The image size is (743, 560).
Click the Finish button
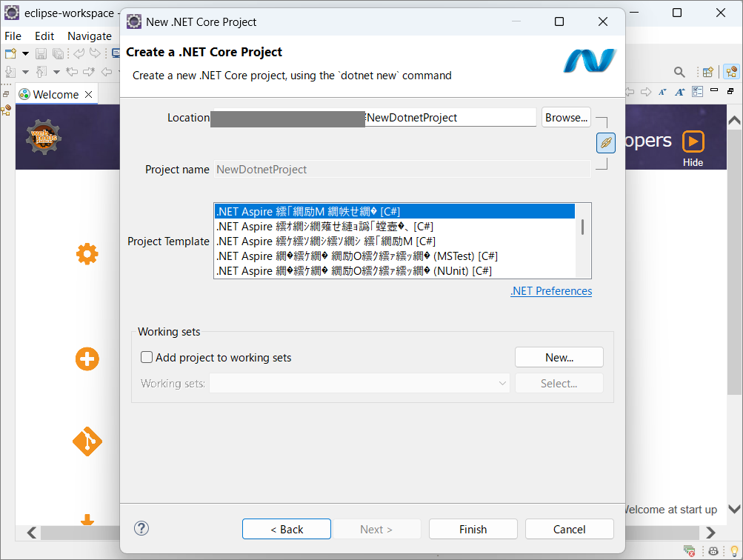[473, 529]
